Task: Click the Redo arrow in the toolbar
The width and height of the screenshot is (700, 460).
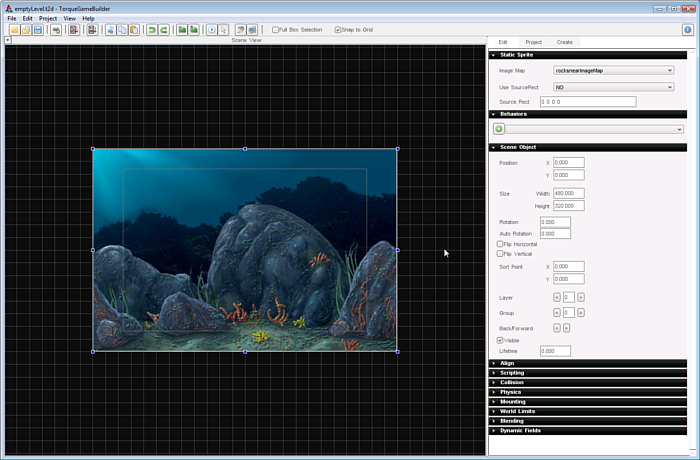Action: (163, 30)
